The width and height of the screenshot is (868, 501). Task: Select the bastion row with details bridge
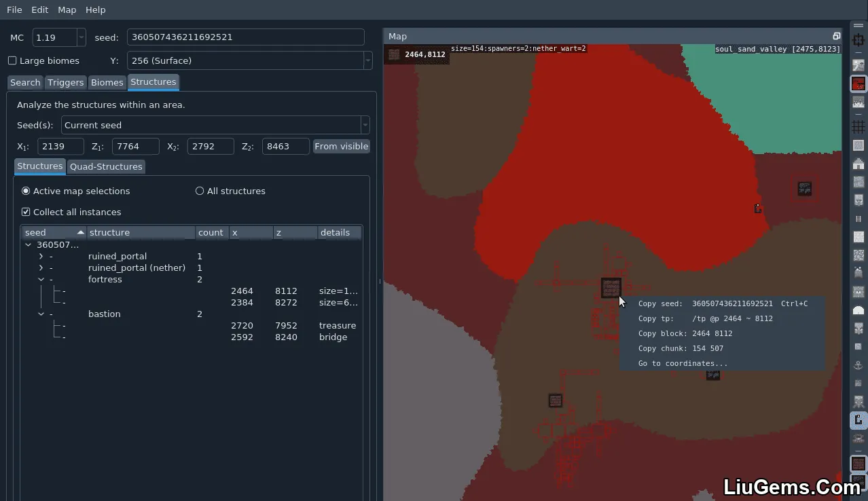pyautogui.click(x=192, y=337)
